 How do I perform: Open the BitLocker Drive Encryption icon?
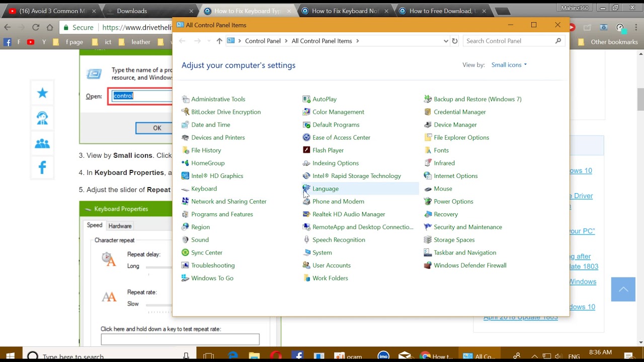click(185, 112)
